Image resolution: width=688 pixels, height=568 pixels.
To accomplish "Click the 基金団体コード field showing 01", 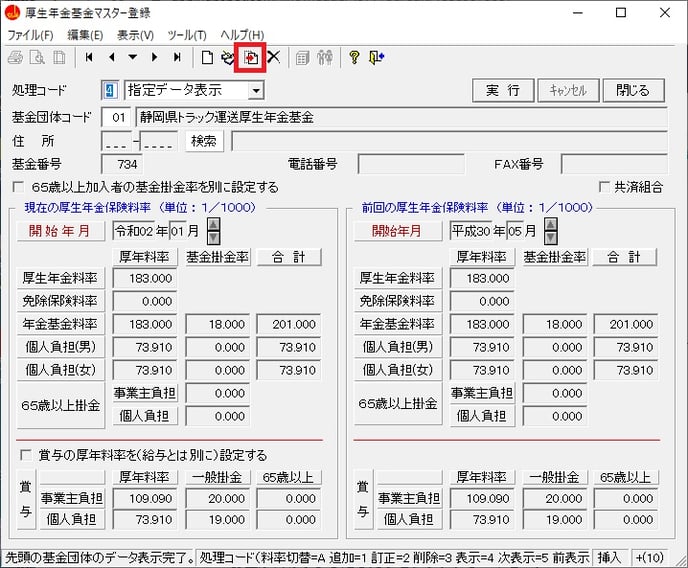I will tap(118, 118).
